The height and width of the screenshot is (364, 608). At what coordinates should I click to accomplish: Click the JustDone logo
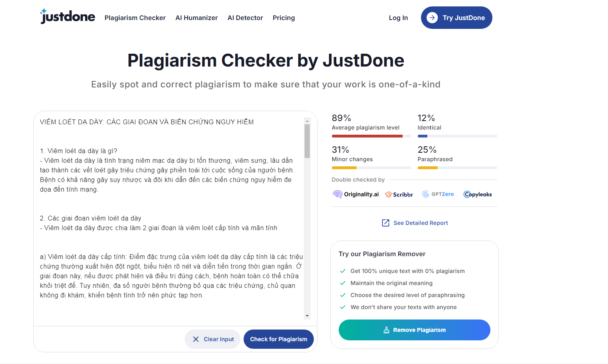67,16
